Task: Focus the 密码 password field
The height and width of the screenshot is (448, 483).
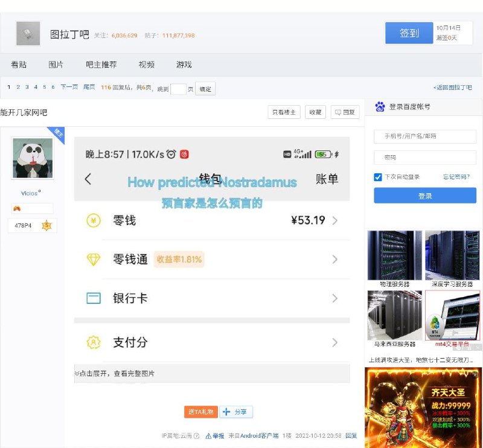Action: (x=425, y=158)
